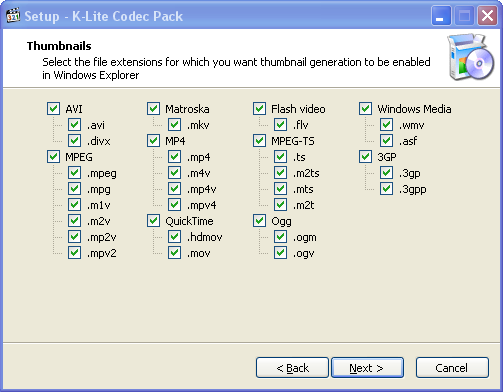Uncheck the Flash video group checkbox
This screenshot has height=392, width=503.
pos(259,109)
